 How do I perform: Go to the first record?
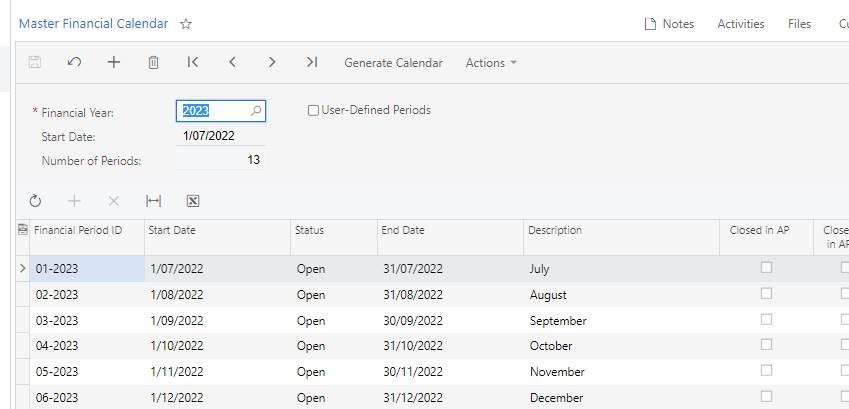(x=193, y=62)
